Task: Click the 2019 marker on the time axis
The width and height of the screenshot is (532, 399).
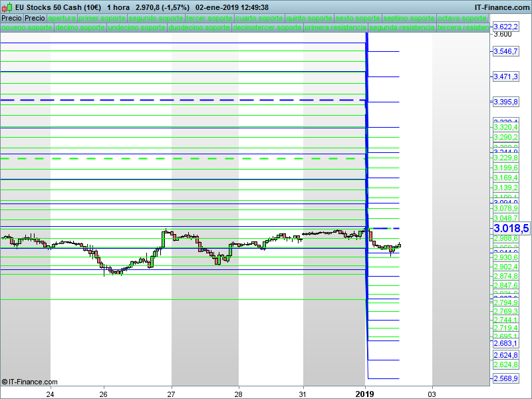Action: point(364,394)
